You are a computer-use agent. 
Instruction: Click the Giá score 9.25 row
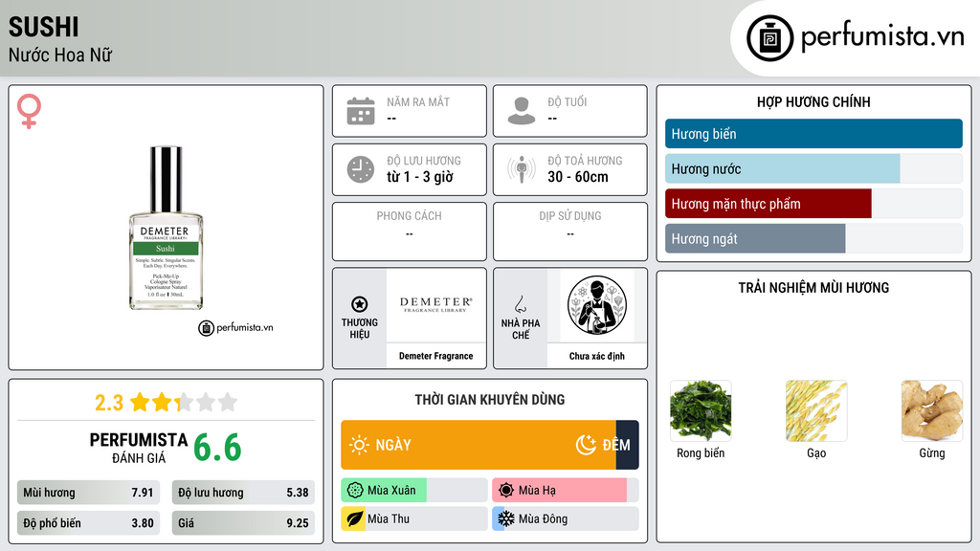click(x=243, y=523)
